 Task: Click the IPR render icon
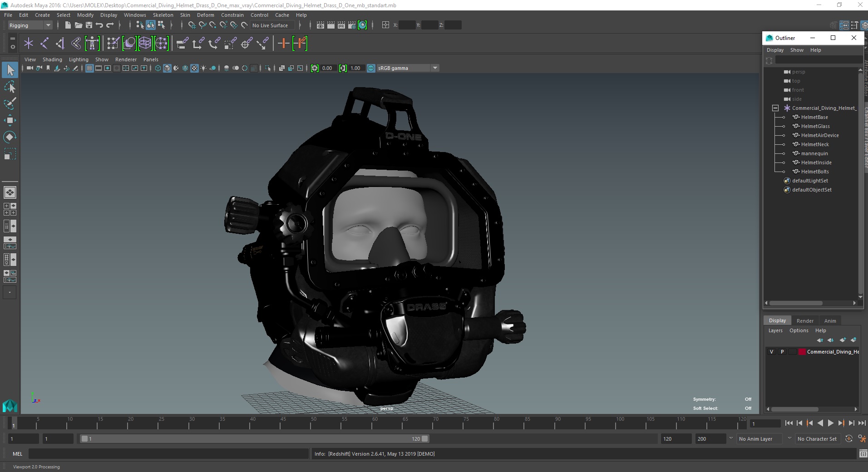pos(341,25)
